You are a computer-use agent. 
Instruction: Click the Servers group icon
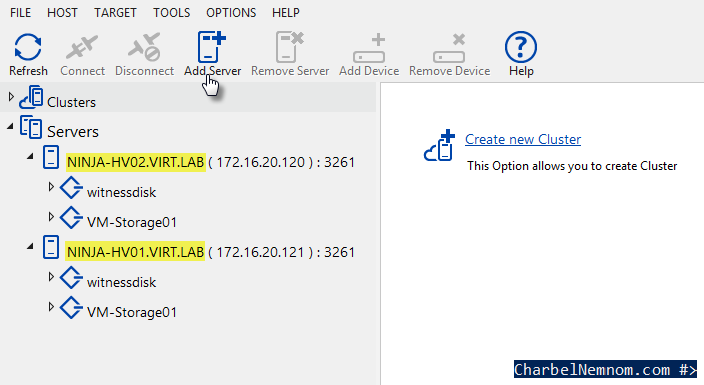31,127
